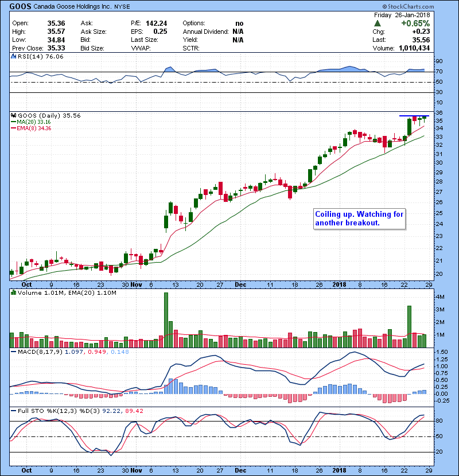
Task: Click the Last price 35.56 in the quote box
Action: tap(421, 40)
